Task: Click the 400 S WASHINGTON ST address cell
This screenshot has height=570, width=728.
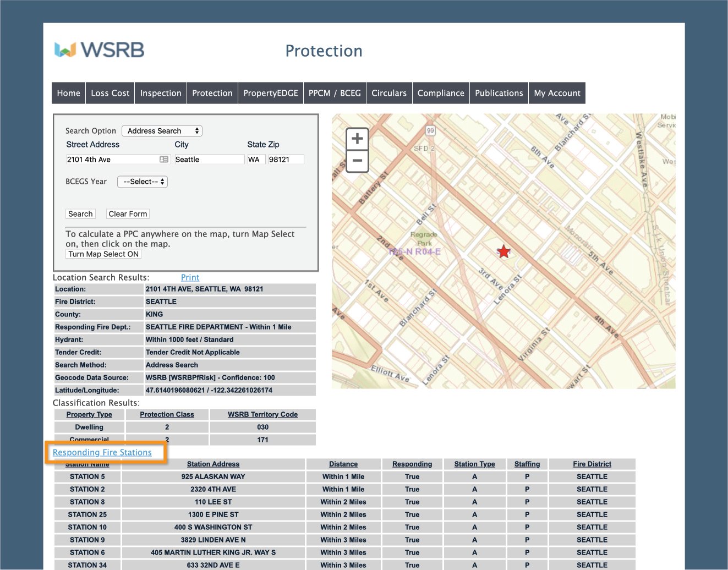Action: [x=213, y=527]
